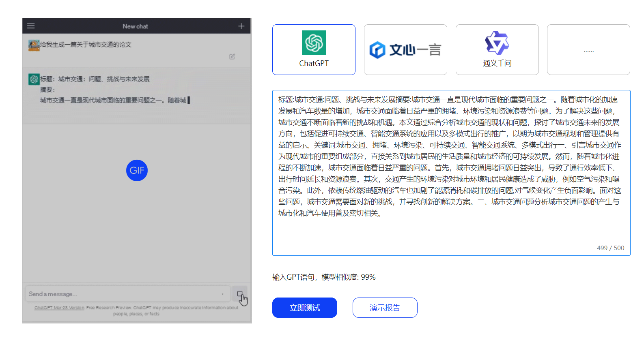Select the 通义千问 model card
The height and width of the screenshot is (349, 644).
pos(497,49)
